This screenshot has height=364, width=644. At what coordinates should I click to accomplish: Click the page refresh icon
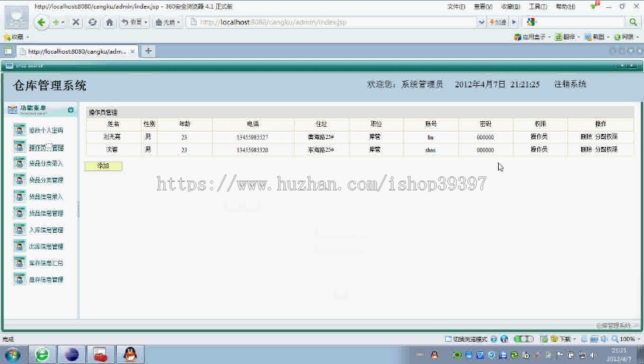pos(92,22)
